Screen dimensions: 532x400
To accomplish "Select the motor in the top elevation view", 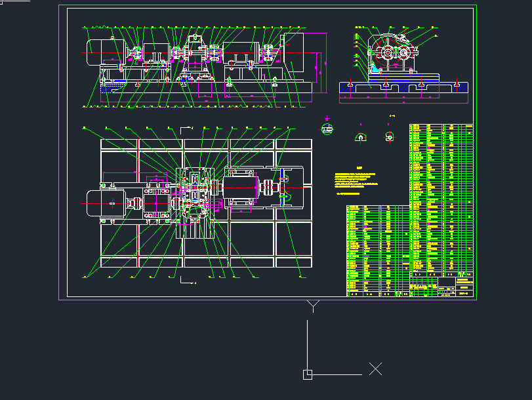I will [99, 51].
